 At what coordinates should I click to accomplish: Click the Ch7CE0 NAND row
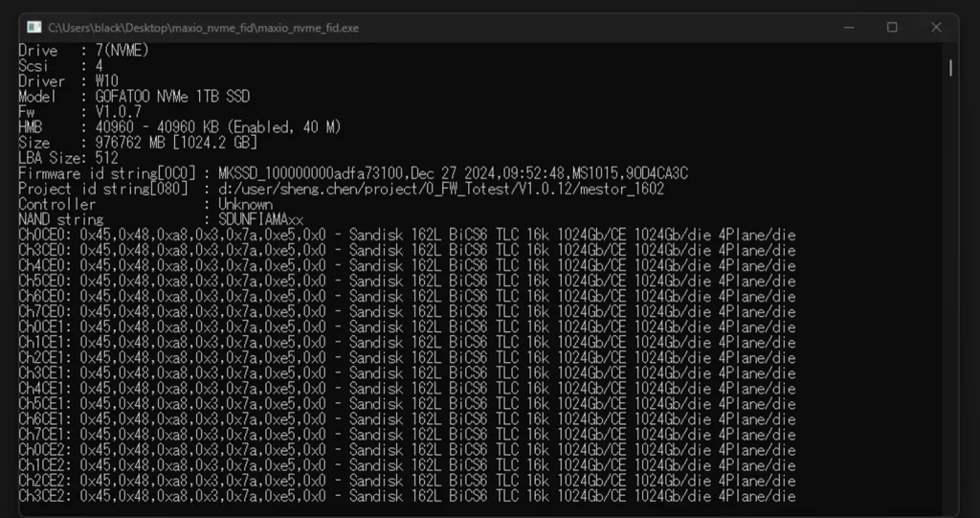pyautogui.click(x=407, y=311)
